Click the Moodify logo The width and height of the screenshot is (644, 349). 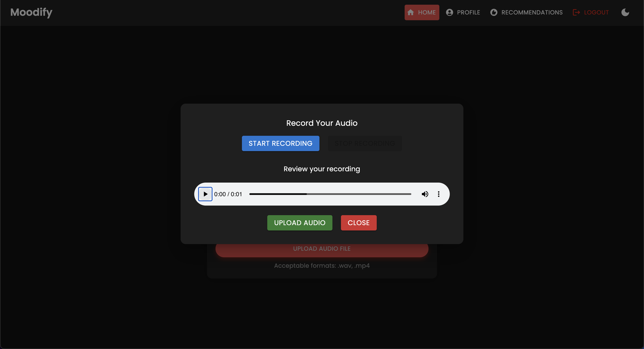(x=31, y=12)
